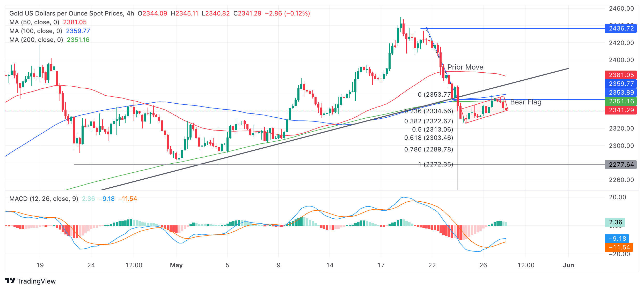The width and height of the screenshot is (644, 290).
Task: Click the MA (200, close, 0) legend
Action: [36, 40]
